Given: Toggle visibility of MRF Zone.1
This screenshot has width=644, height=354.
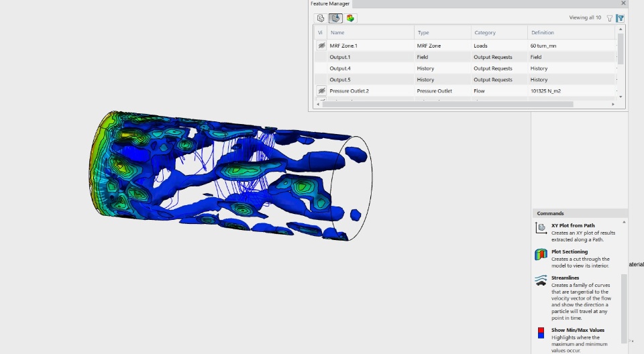Looking at the screenshot, I should point(321,46).
